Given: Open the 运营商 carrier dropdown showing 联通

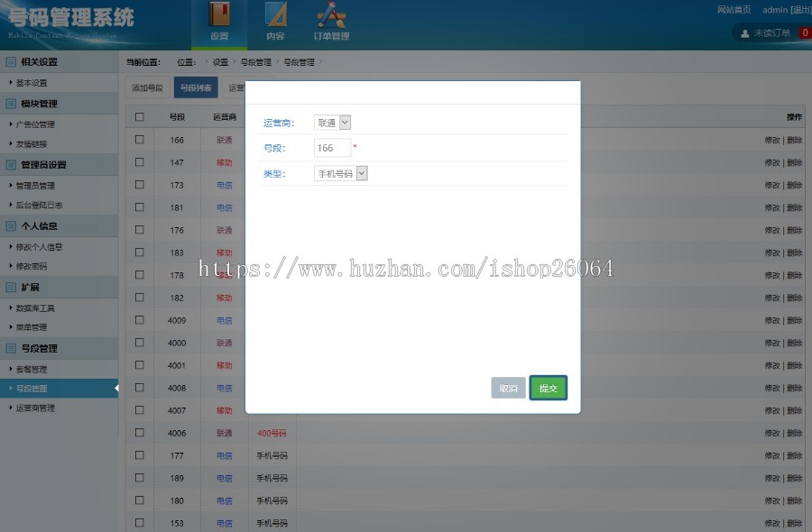Looking at the screenshot, I should tap(331, 121).
